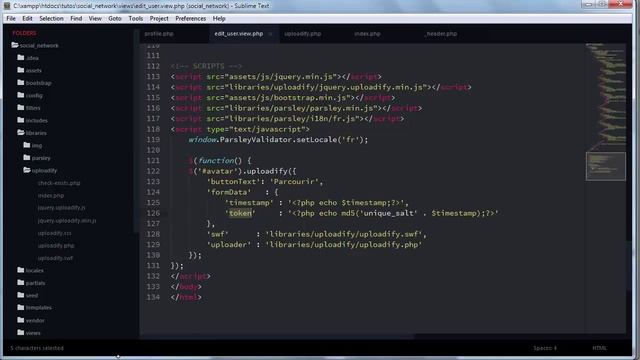Click the assets folder icon
This screenshot has width=640, height=360.
(21, 70)
